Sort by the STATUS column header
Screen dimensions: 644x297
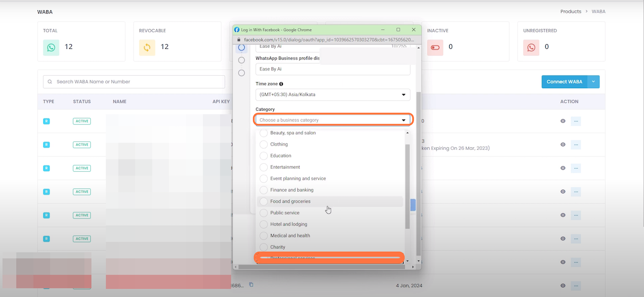(82, 102)
